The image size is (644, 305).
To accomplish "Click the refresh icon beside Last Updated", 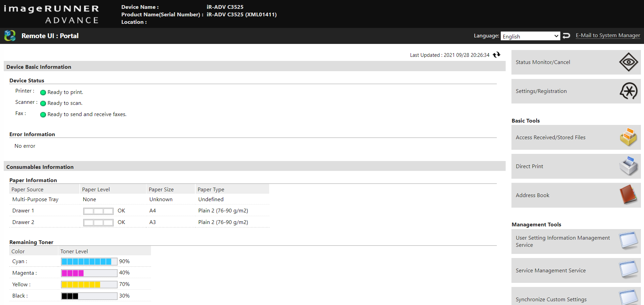I will point(496,54).
